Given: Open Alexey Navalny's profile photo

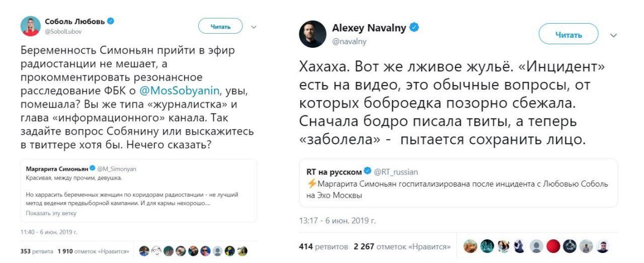Looking at the screenshot, I should [x=312, y=35].
